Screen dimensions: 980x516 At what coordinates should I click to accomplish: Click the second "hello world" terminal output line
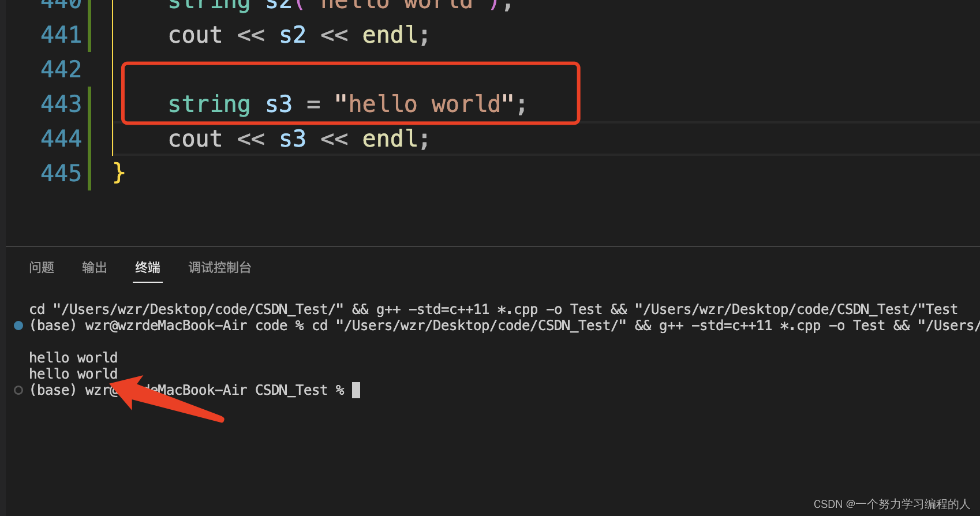tap(73, 374)
